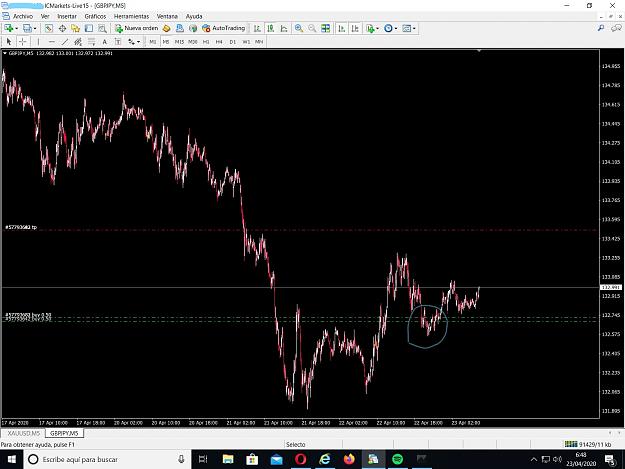
Task: Open the Navigator star-folder icon
Action: coord(75,28)
